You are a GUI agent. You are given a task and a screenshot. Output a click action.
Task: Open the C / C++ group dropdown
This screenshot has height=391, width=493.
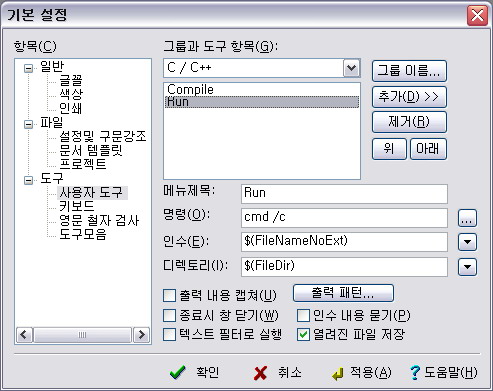tap(352, 68)
